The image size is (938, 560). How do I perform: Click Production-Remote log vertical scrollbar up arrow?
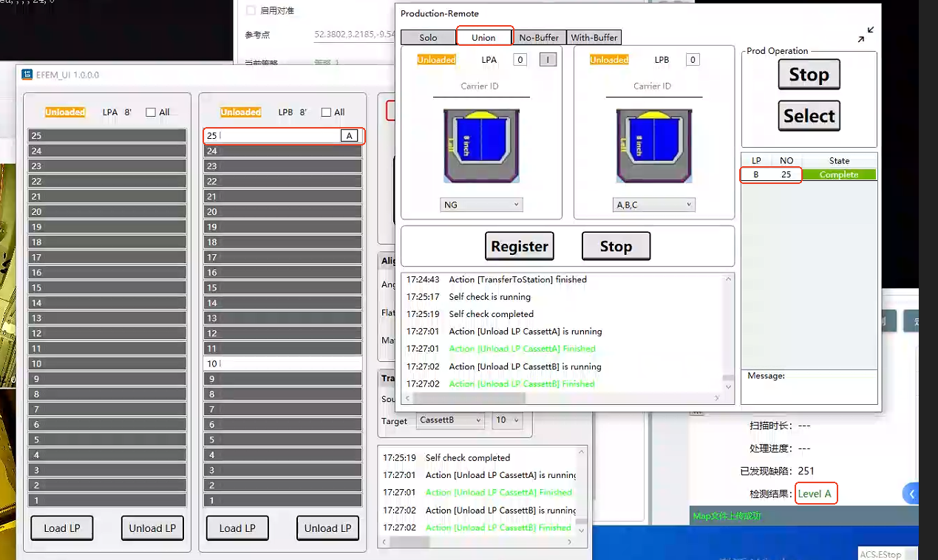tap(729, 279)
